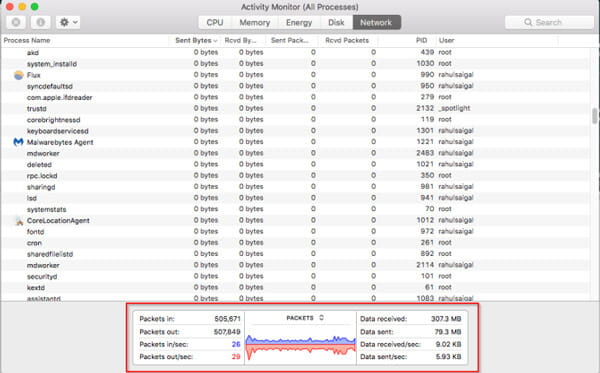
Task: Select the CoreLocationAgent icon
Action: [18, 221]
